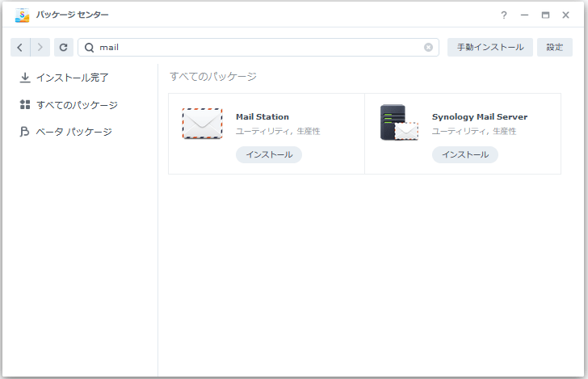Click the Synology Mail Server package title

(x=480, y=116)
